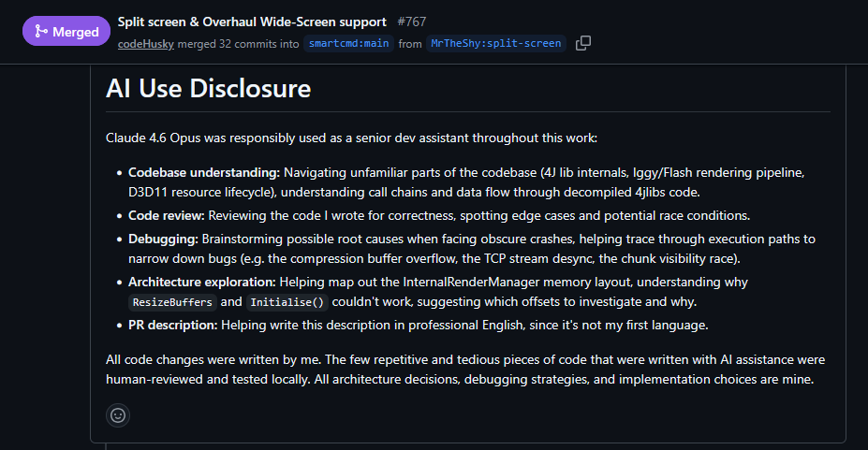
Task: Click the ResizeBuffers inline code
Action: point(172,302)
